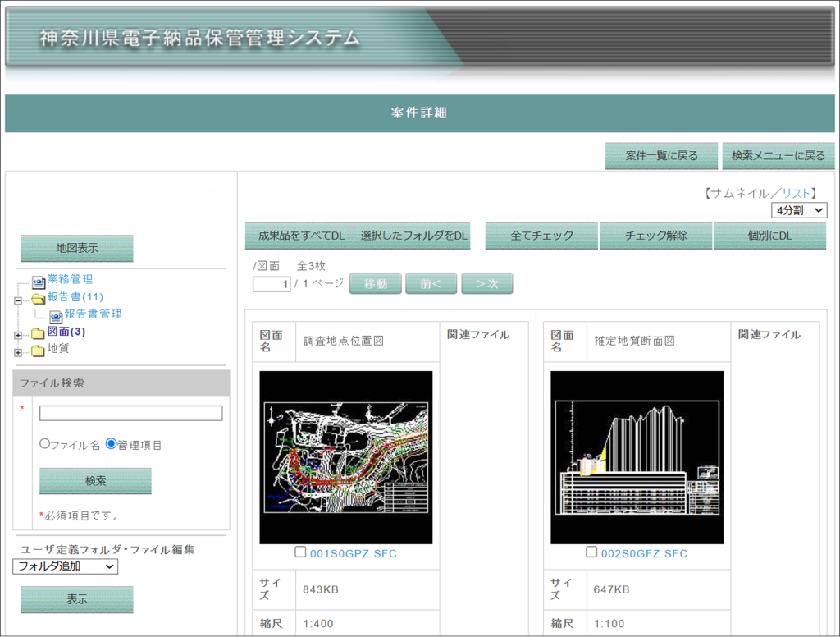This screenshot has height=637, width=840.
Task: Select the 管理項目 radio button
Action: pos(111,443)
